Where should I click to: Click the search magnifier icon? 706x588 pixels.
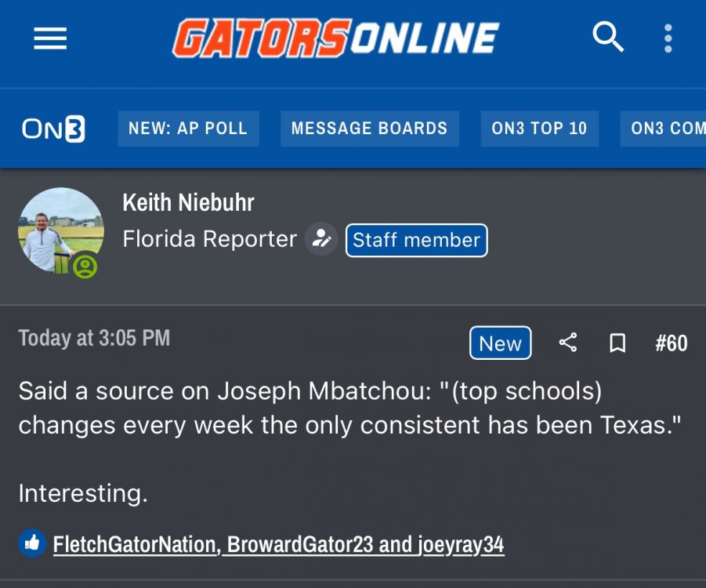(607, 37)
